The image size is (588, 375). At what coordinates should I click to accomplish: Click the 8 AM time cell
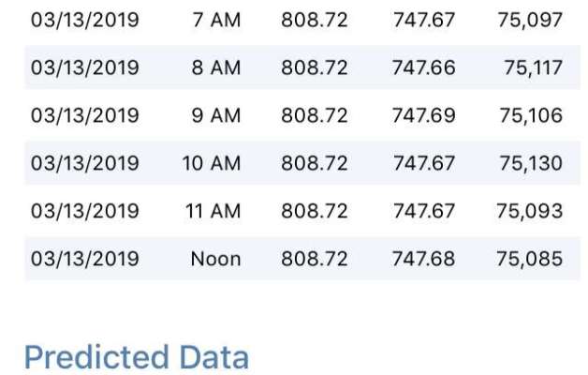point(216,67)
